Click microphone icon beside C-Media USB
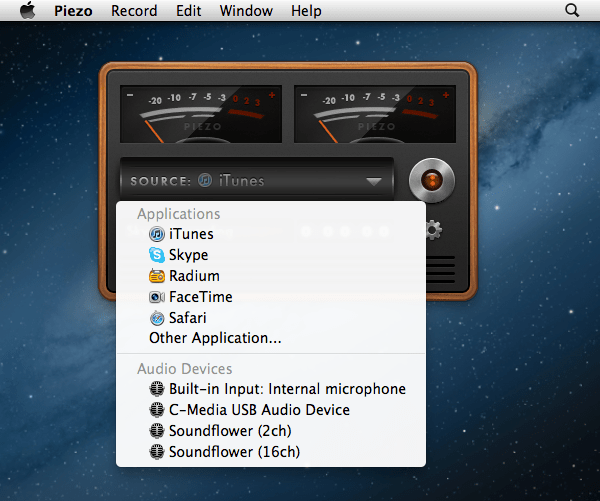The height and width of the screenshot is (501, 600). [157, 410]
